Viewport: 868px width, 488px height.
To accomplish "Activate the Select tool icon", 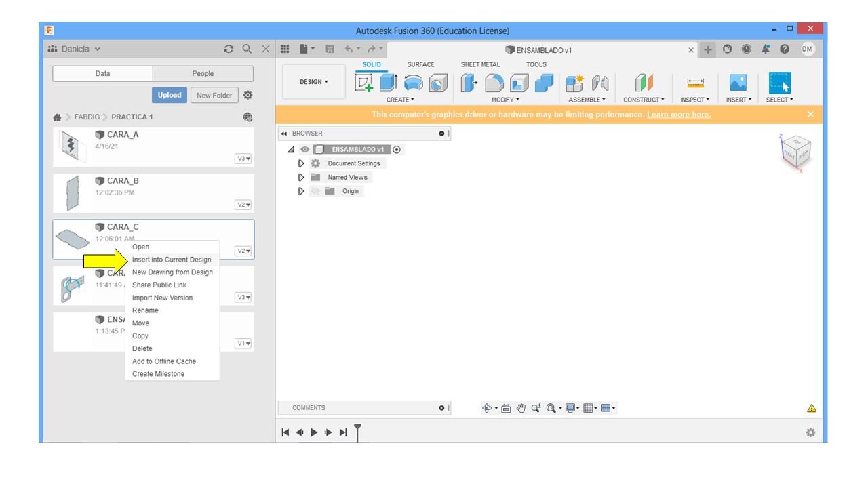I will (x=779, y=83).
